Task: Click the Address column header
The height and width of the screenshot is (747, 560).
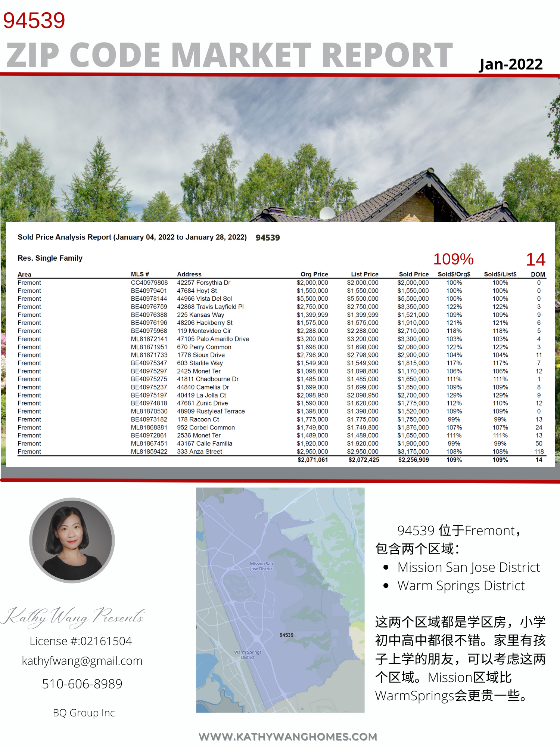Action: click(189, 274)
